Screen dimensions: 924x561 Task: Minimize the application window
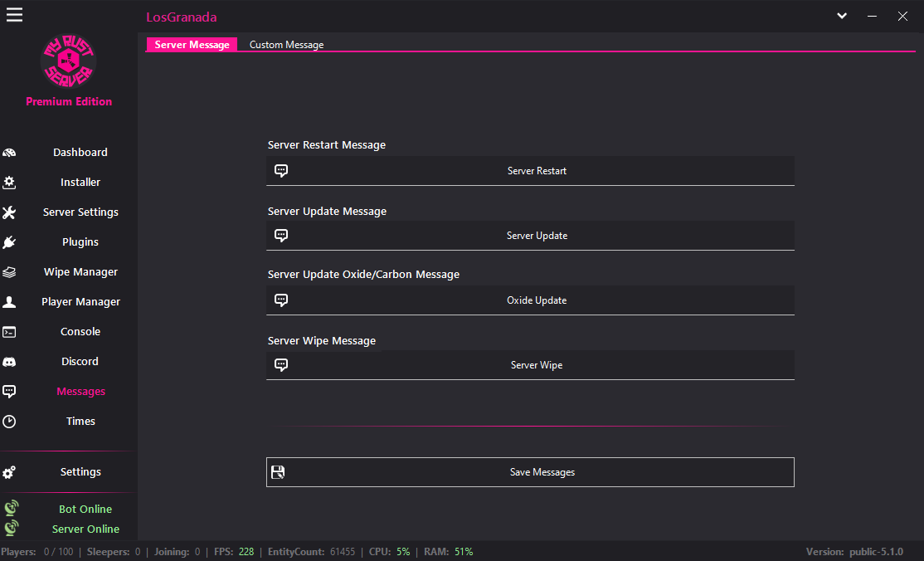click(x=872, y=16)
